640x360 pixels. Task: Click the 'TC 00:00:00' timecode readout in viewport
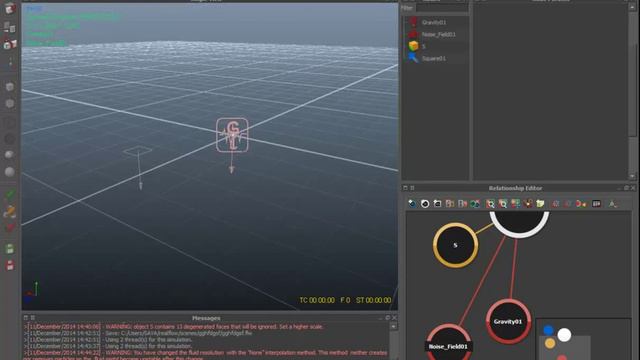(317, 300)
